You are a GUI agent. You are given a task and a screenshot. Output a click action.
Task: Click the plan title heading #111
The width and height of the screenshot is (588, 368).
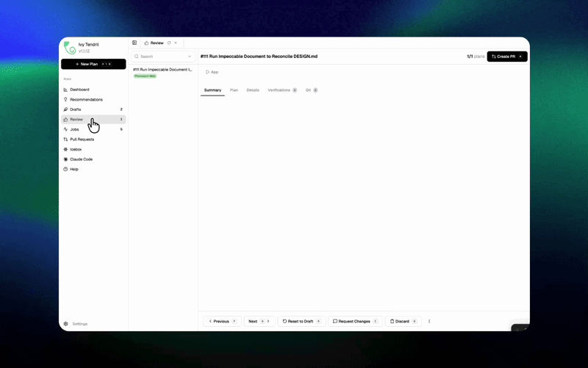point(259,57)
